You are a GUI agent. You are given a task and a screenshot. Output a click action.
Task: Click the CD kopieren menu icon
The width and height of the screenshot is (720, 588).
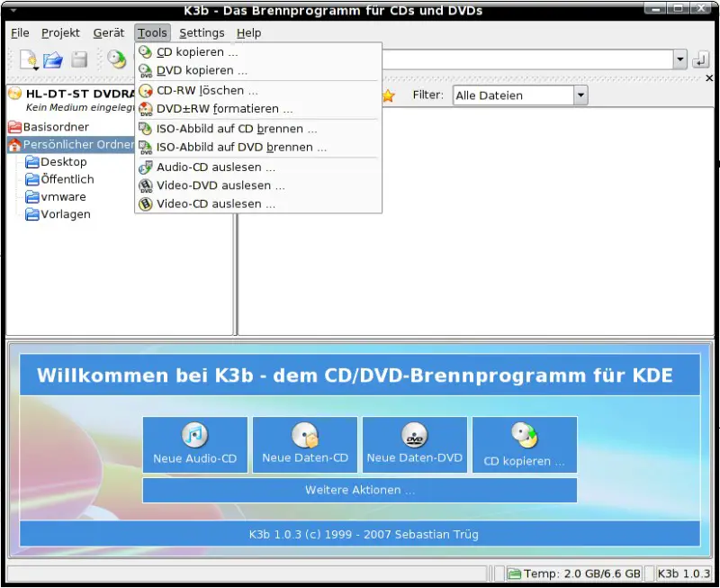coord(146,52)
